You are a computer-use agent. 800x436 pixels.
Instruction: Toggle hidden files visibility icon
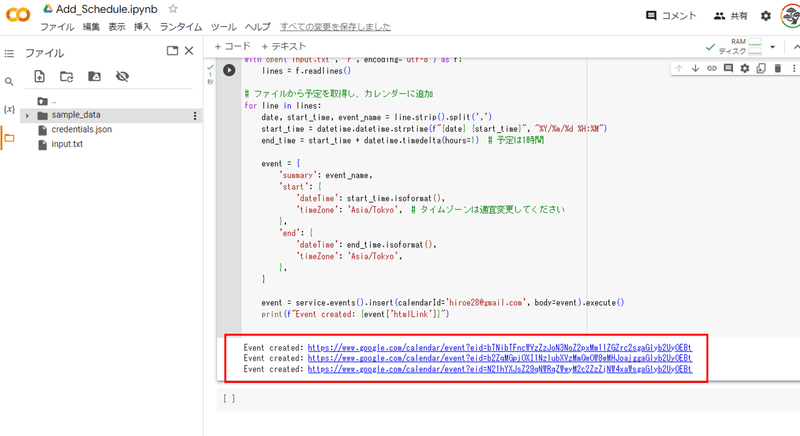coord(122,76)
